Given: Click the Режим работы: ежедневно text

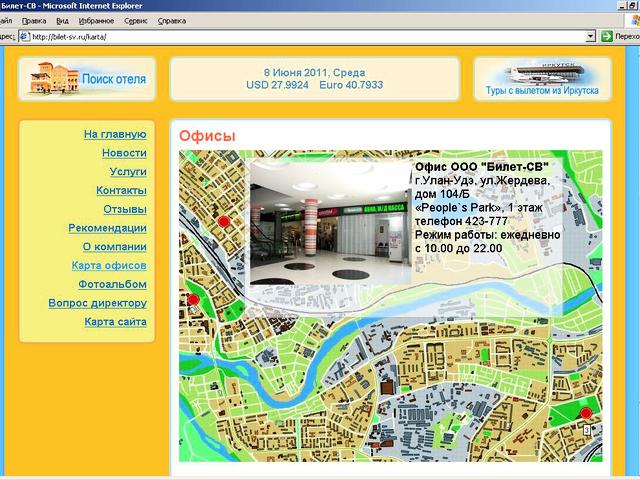Looking at the screenshot, I should coord(487,235).
